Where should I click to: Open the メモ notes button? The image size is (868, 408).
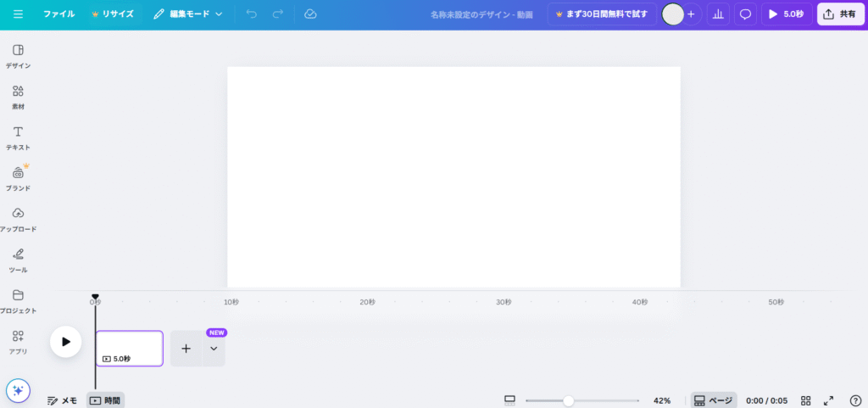62,400
